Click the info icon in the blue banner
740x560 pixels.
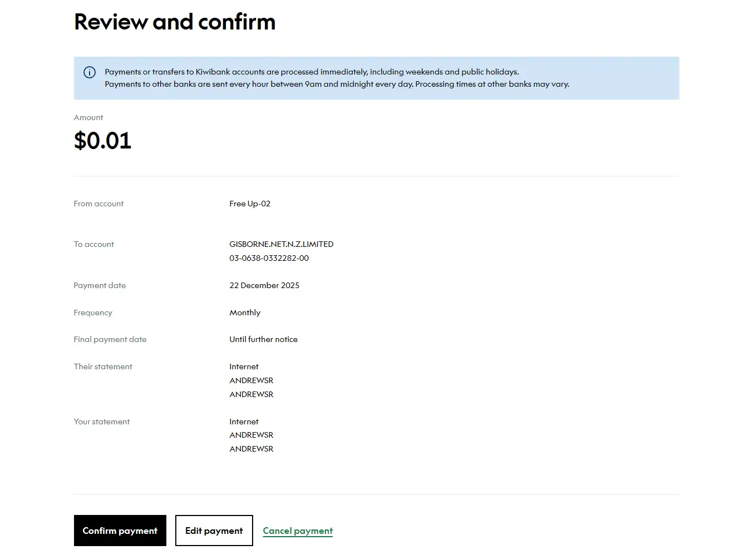point(89,72)
